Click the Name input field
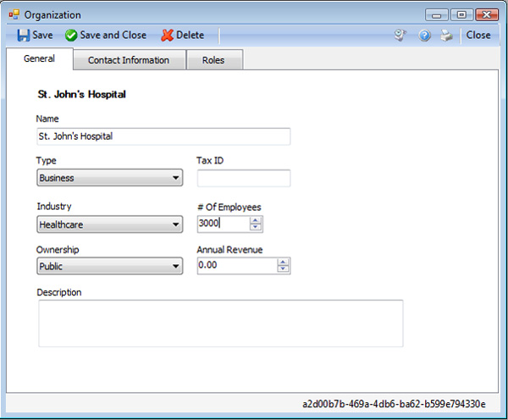The image size is (508, 420). (163, 136)
